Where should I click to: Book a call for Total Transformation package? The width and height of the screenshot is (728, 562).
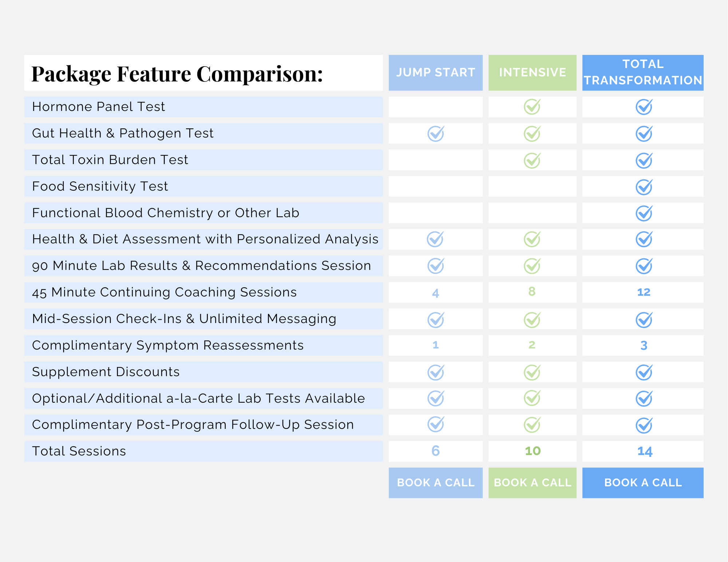click(643, 482)
